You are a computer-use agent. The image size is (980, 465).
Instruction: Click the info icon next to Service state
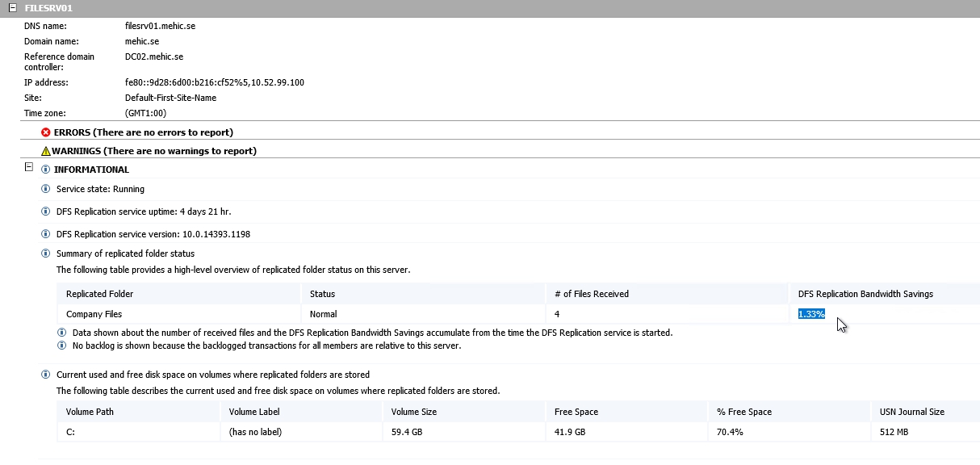click(x=45, y=189)
